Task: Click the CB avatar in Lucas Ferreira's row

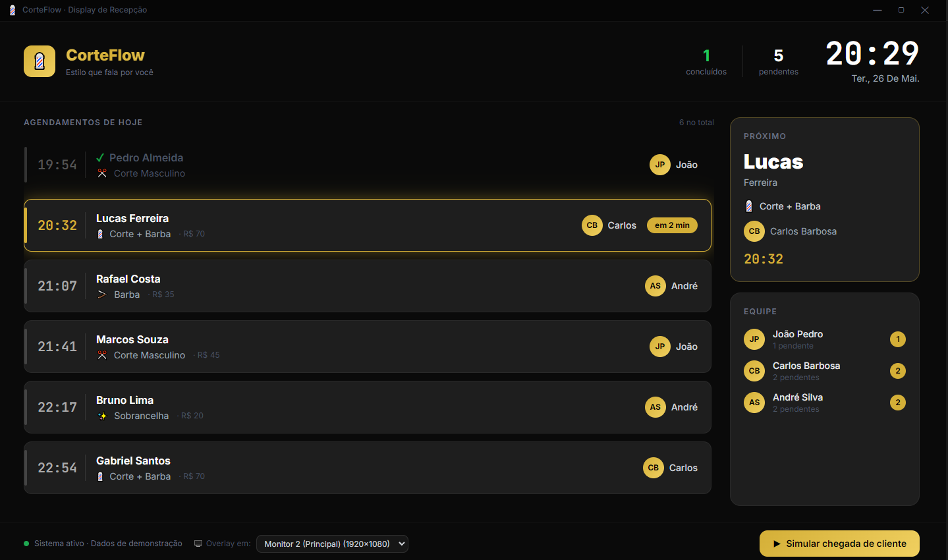Action: click(x=592, y=225)
